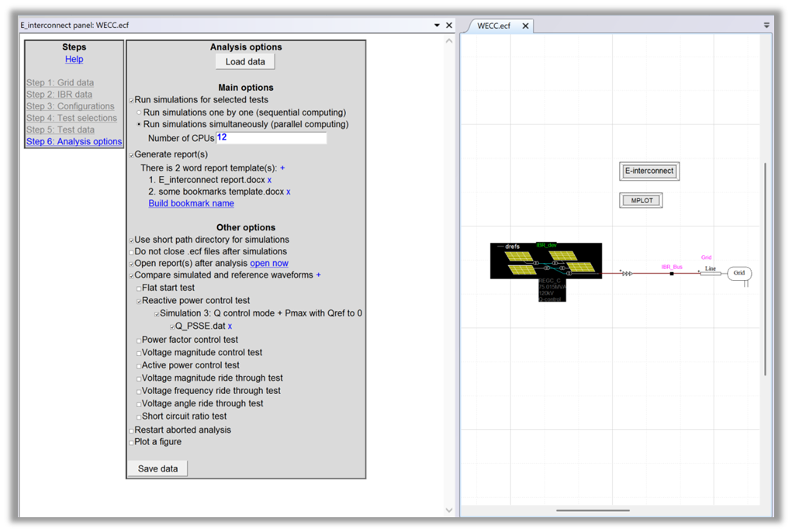This screenshot has height=532, width=792.
Task: Remove the some bookmarks template.docx entry
Action: 289,192
